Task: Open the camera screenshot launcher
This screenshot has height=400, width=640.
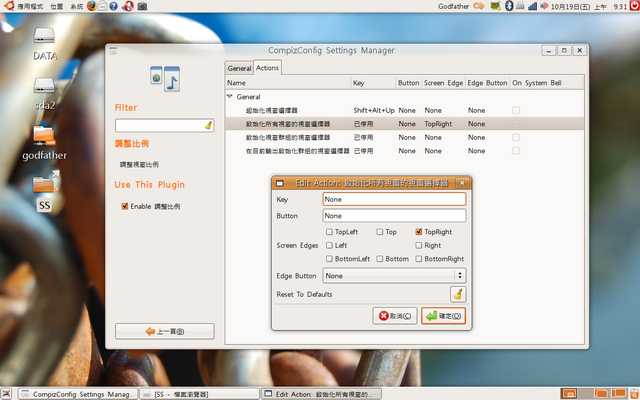Action: click(x=142, y=6)
